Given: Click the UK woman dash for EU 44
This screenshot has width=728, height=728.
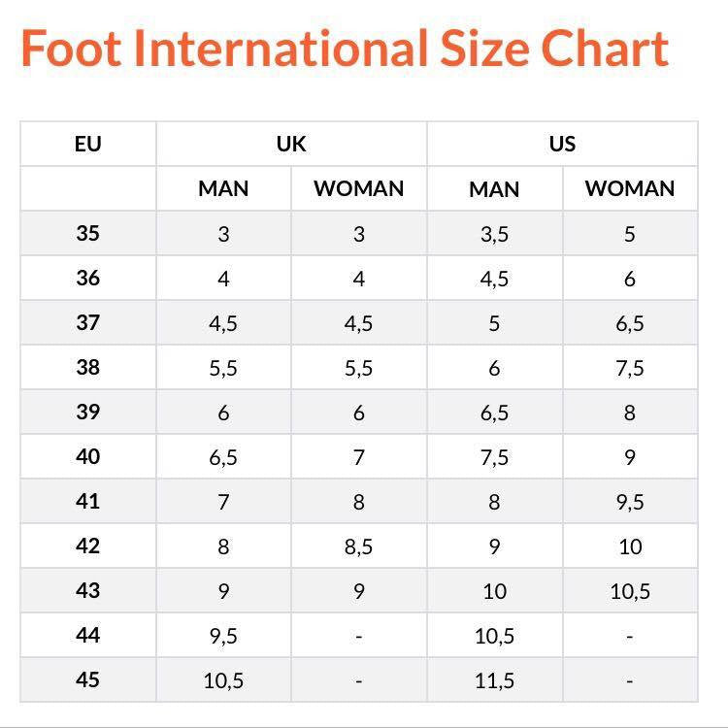Looking at the screenshot, I should (358, 637).
